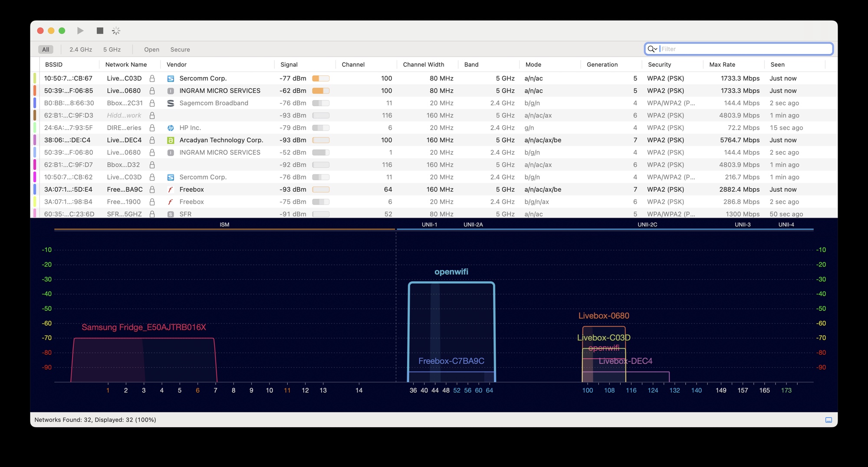Screen dimensions: 868x467
Task: Click the Sagemcom Broadband vendor icon
Action: [x=171, y=103]
